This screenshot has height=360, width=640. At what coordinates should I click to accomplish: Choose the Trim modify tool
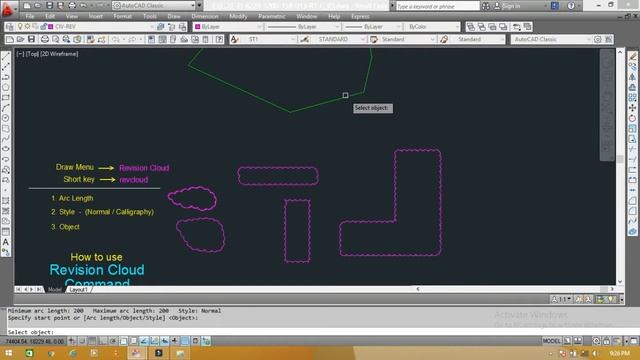[x=632, y=149]
